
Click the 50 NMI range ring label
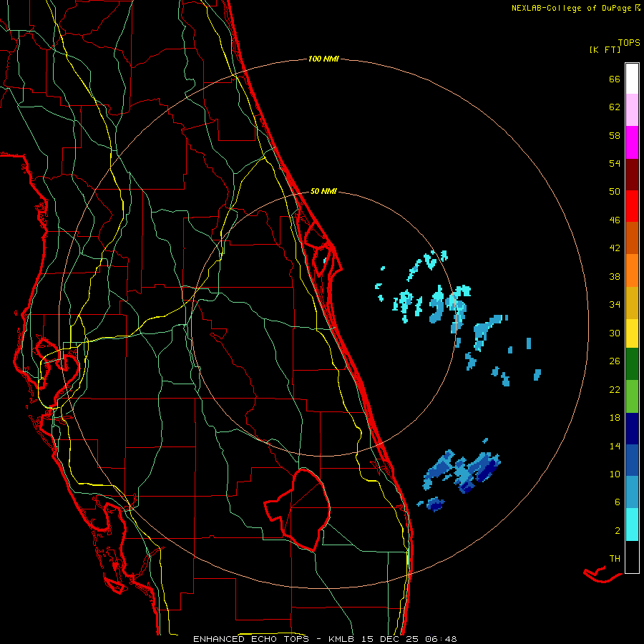pyautogui.click(x=323, y=191)
